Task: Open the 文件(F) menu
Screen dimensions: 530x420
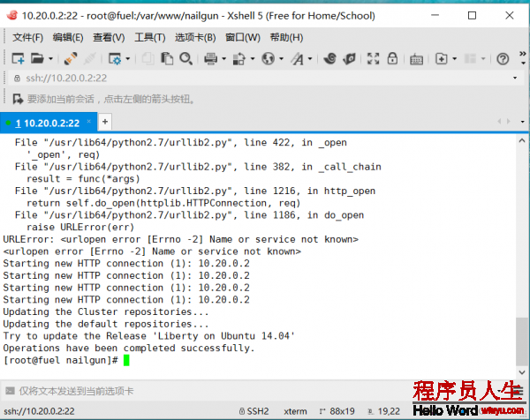Action: [x=27, y=37]
